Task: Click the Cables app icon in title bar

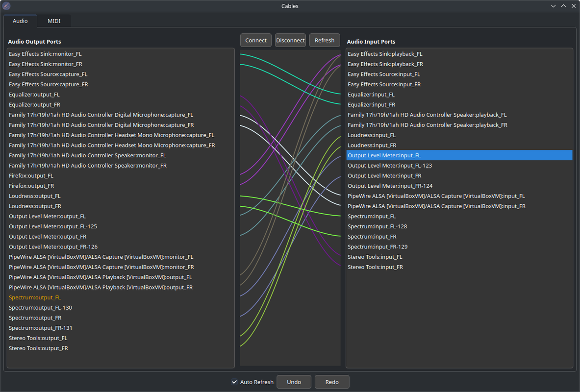Action: tap(6, 6)
